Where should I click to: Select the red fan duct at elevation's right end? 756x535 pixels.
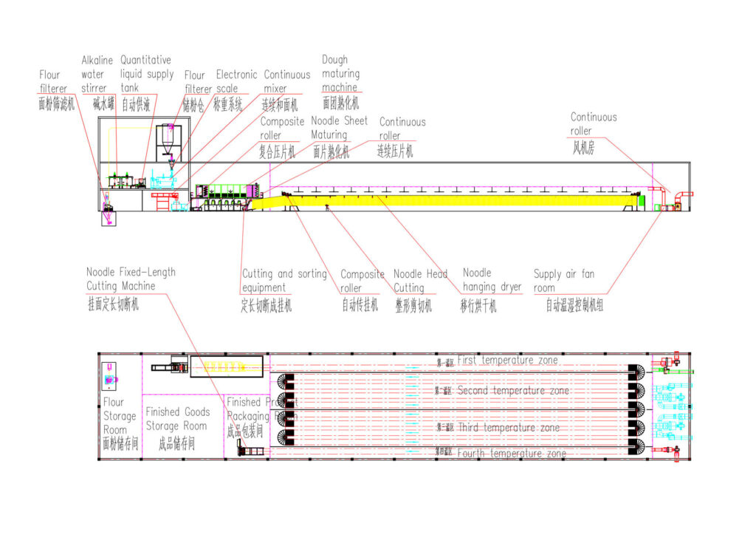click(673, 195)
